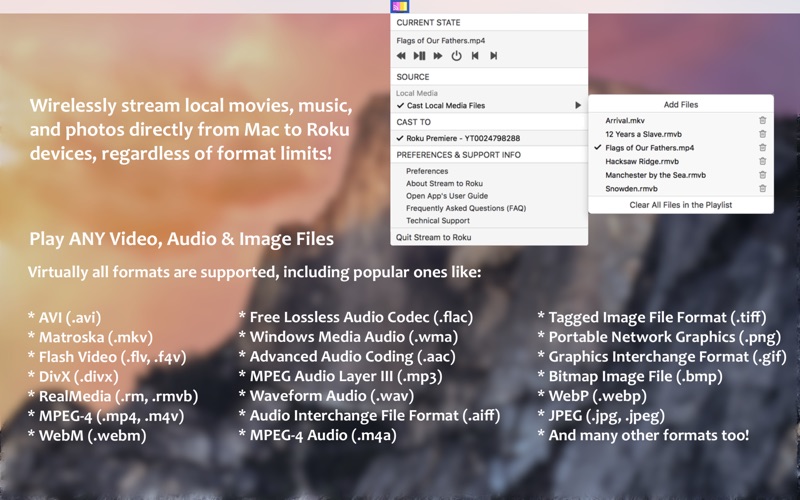Delete Hacksaw Ridge.rmvb using trash icon
The image size is (800, 500).
[762, 161]
